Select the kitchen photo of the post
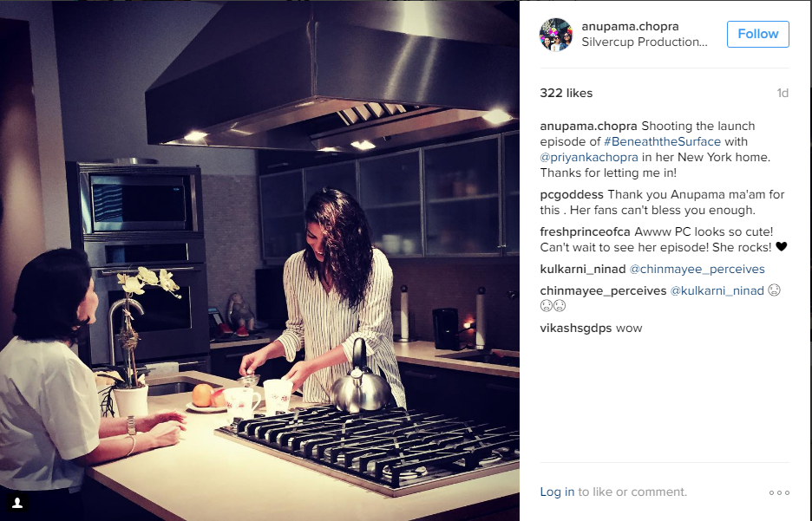Image resolution: width=812 pixels, height=521 pixels. pos(259,261)
